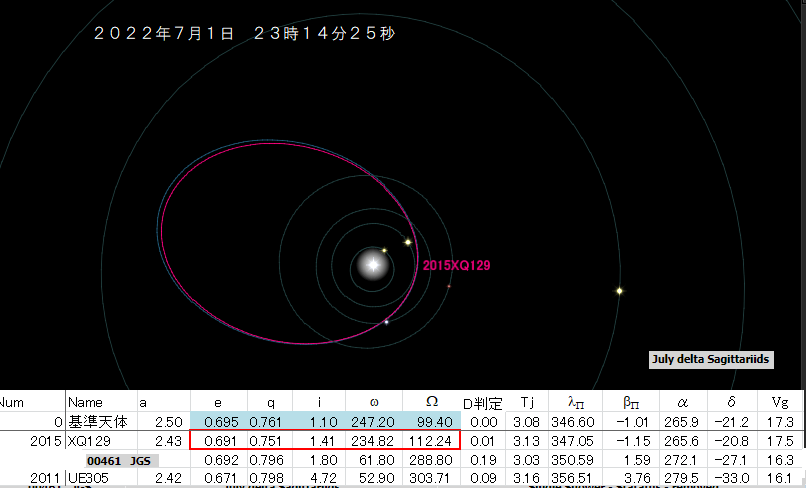
Task: Click the lone planet dot far right of the Sun
Action: (620, 291)
